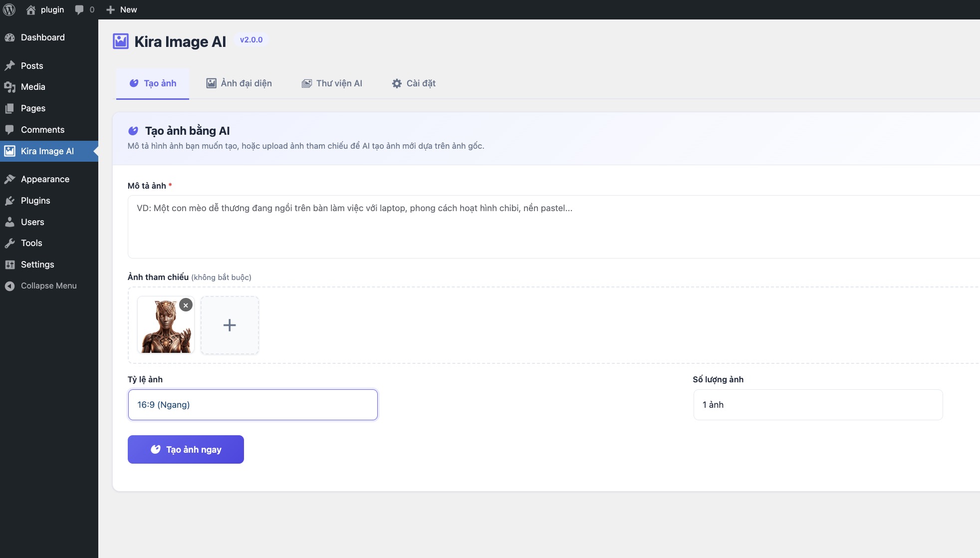Screen dimensions: 980x558
Task: Click the v2.0.0 version badge
Action: 251,40
